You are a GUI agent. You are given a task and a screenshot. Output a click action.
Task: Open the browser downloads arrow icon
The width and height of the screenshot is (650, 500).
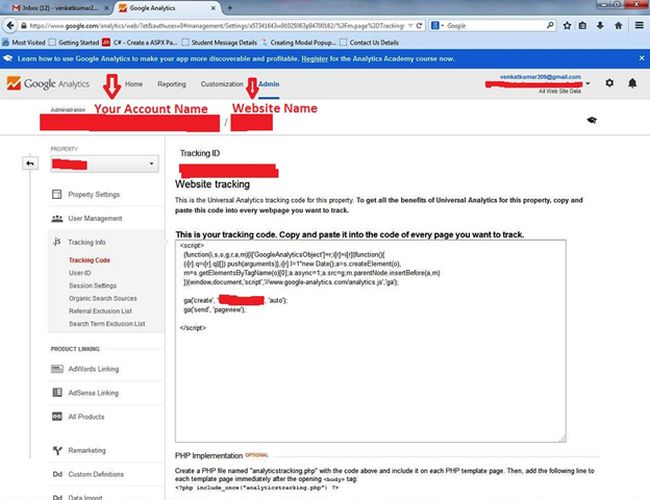click(x=600, y=26)
